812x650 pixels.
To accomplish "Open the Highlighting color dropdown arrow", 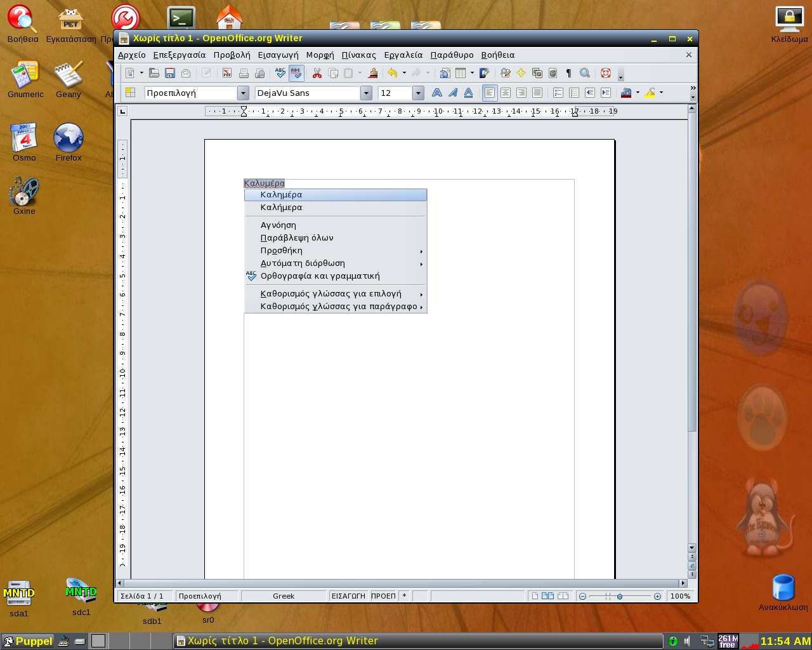I will point(661,93).
